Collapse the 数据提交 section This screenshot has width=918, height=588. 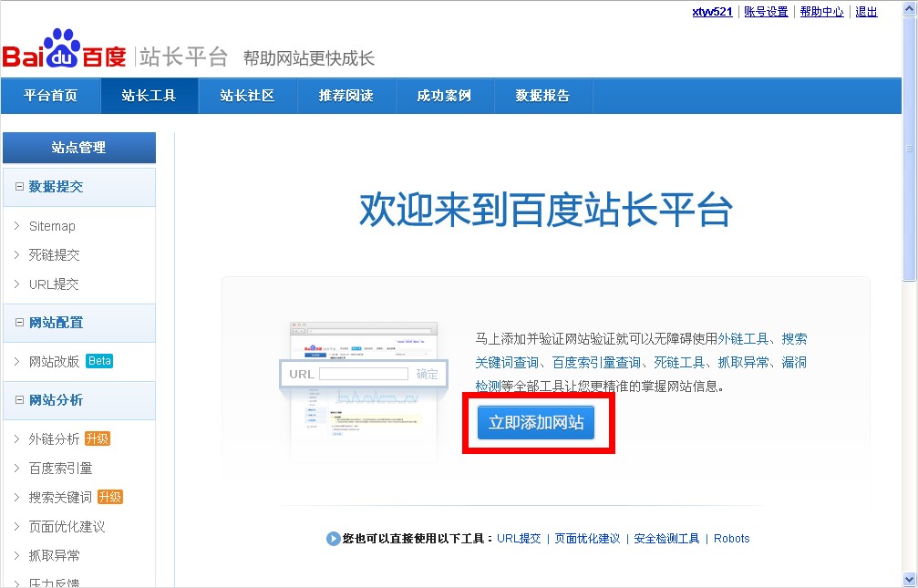[20, 187]
